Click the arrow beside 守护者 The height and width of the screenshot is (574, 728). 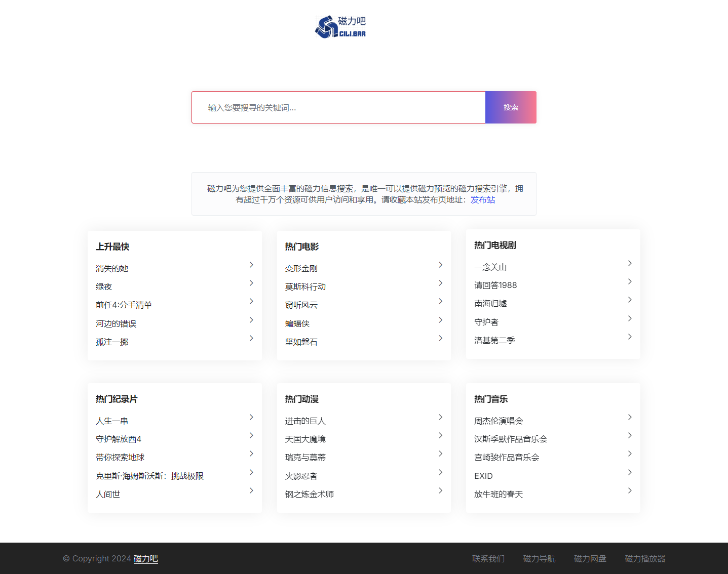coord(630,318)
